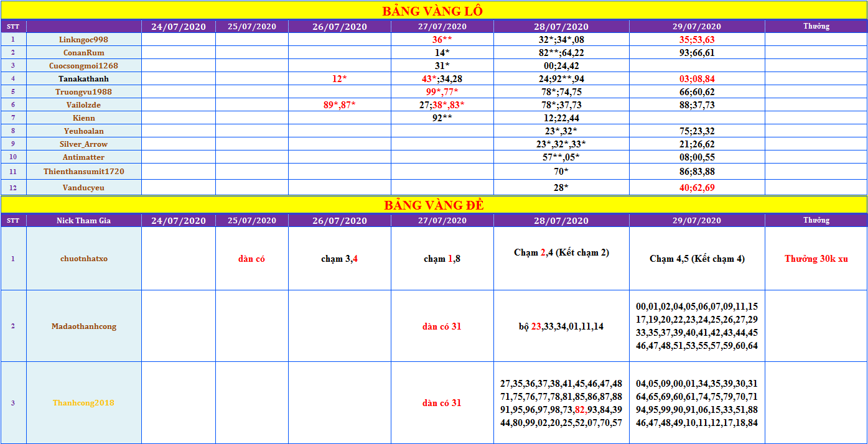Select the Vanducyeu name cell

click(84, 187)
